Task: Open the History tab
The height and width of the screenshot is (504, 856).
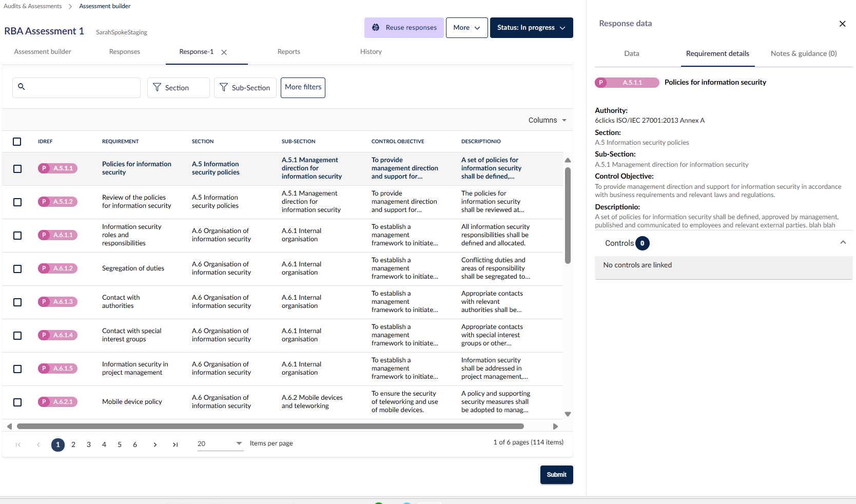Action: click(x=371, y=52)
